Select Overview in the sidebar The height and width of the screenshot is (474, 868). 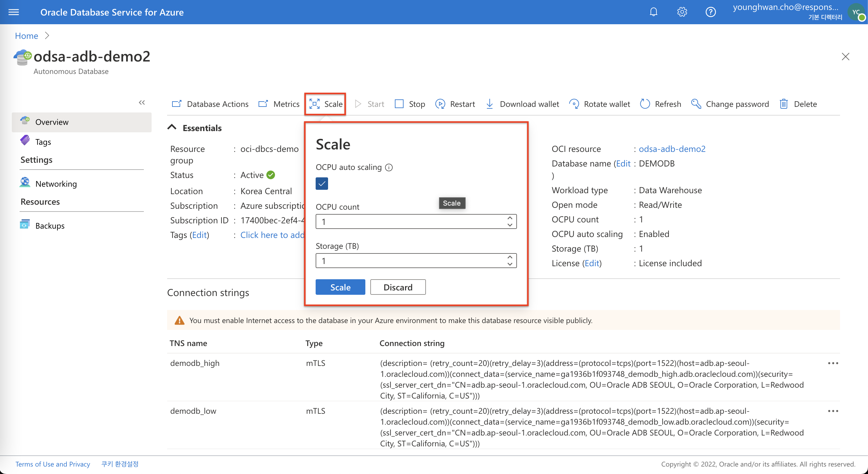click(x=81, y=122)
